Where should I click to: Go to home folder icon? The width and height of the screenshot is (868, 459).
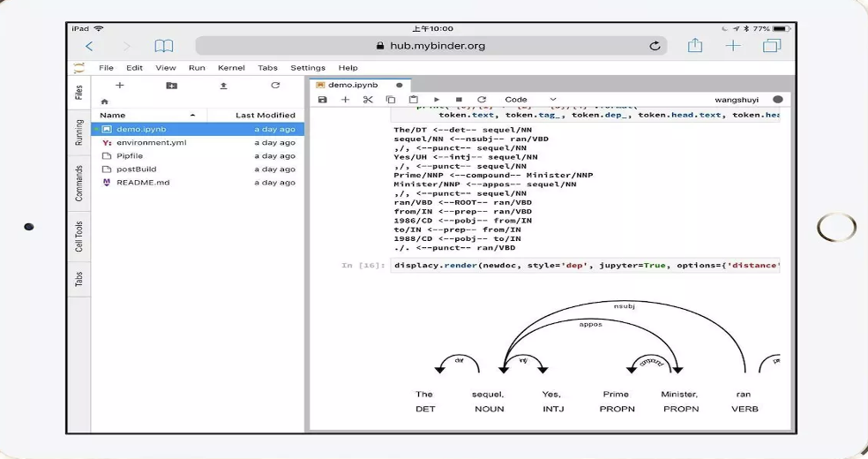pos(105,102)
